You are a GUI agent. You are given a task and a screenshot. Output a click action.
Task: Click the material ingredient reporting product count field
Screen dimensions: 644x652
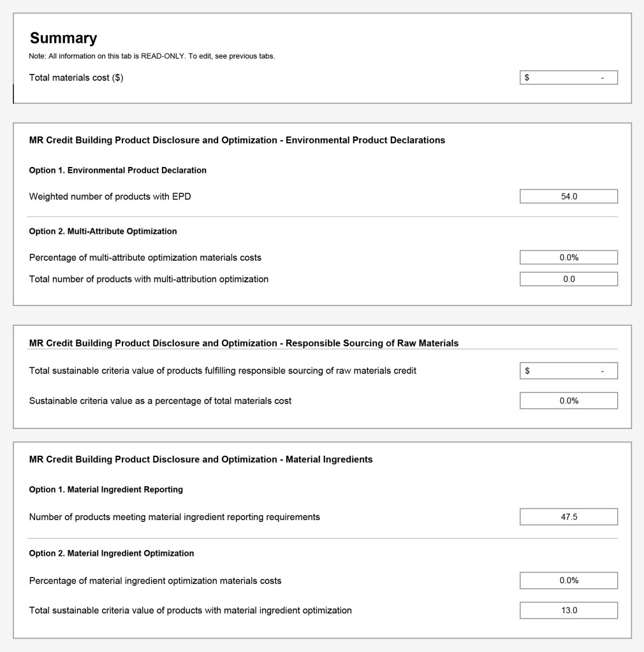[x=569, y=517]
